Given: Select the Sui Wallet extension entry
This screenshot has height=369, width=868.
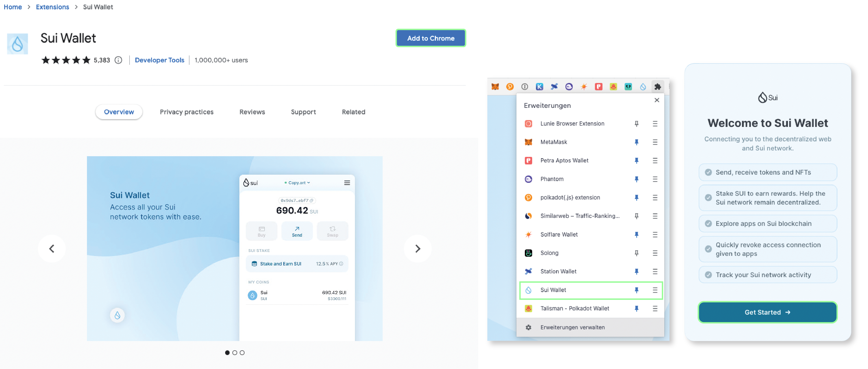Looking at the screenshot, I should pyautogui.click(x=591, y=290).
